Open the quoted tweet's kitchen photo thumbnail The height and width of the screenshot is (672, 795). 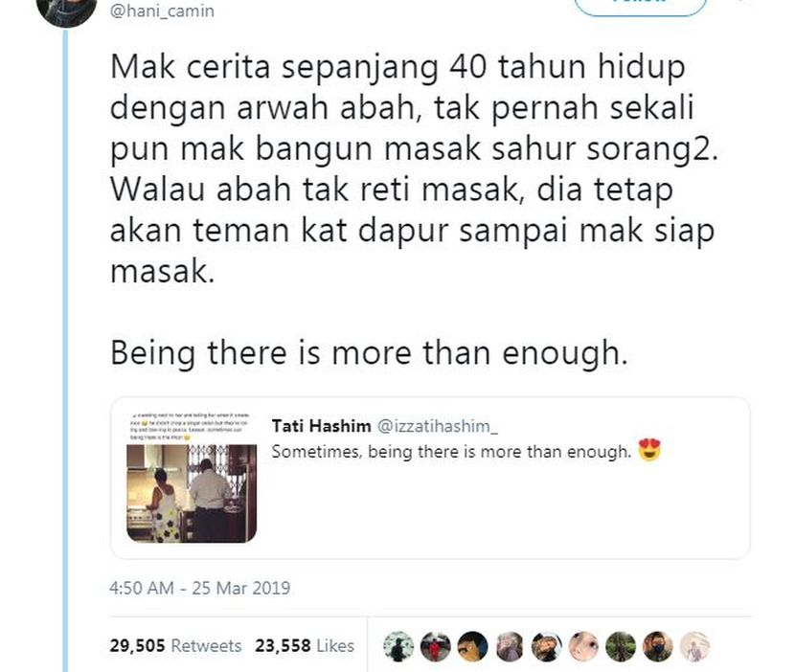[x=192, y=493]
